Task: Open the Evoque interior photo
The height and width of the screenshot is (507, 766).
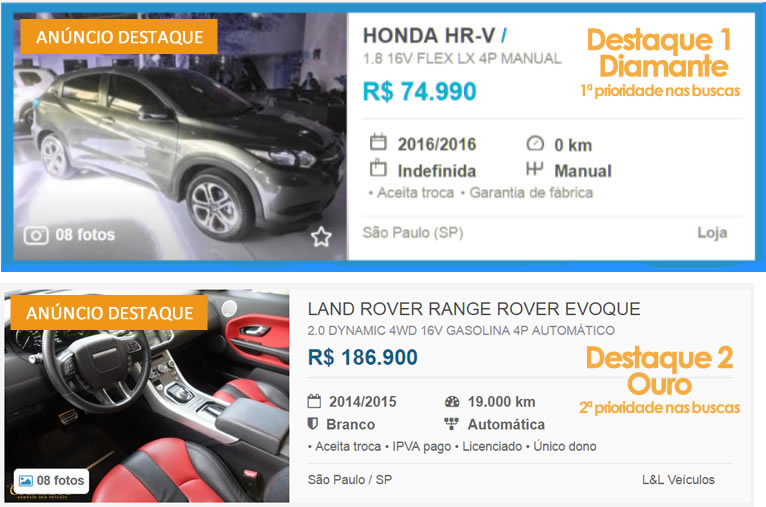Action: 147,397
